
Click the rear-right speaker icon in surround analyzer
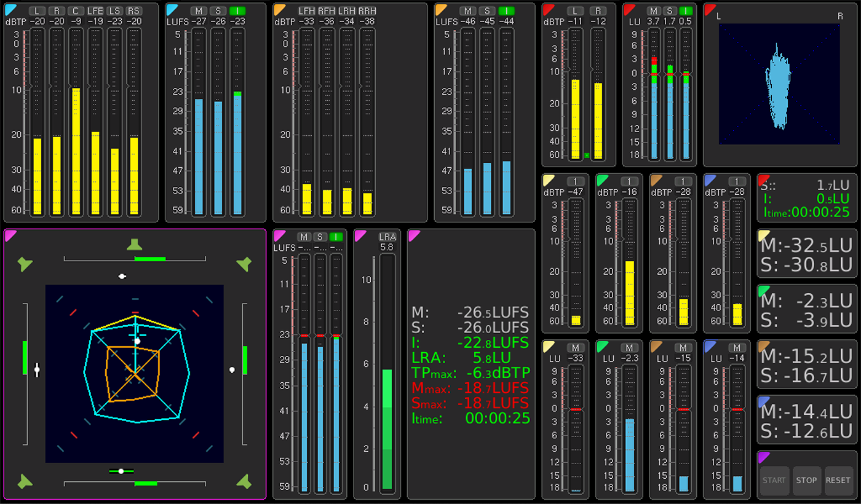point(244,481)
